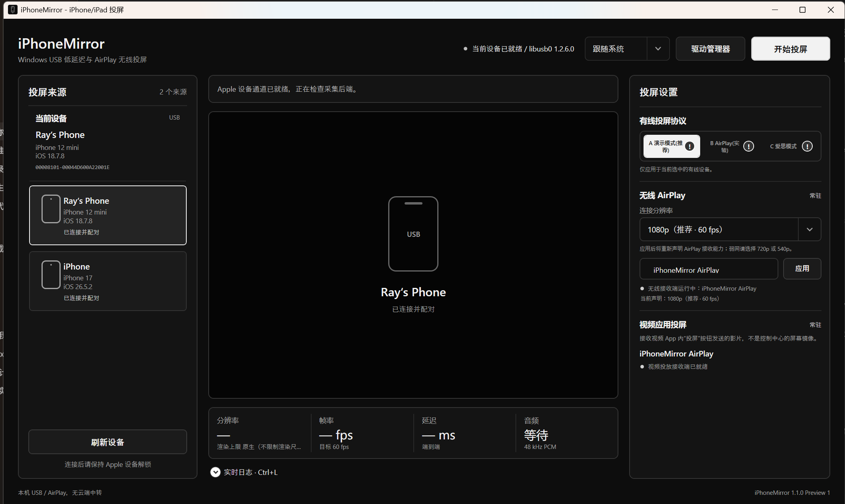Click info icon beside C 爱思模式
Viewport: 845px width, 504px height.
807,146
